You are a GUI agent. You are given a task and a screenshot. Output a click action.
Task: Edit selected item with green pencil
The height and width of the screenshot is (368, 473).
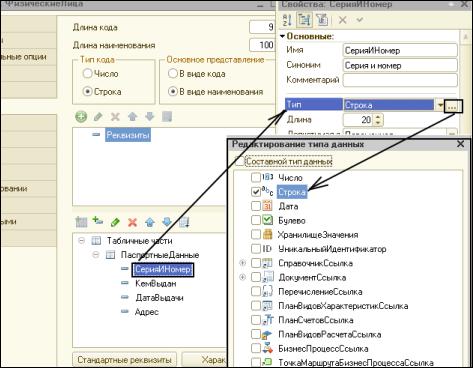[x=115, y=222]
